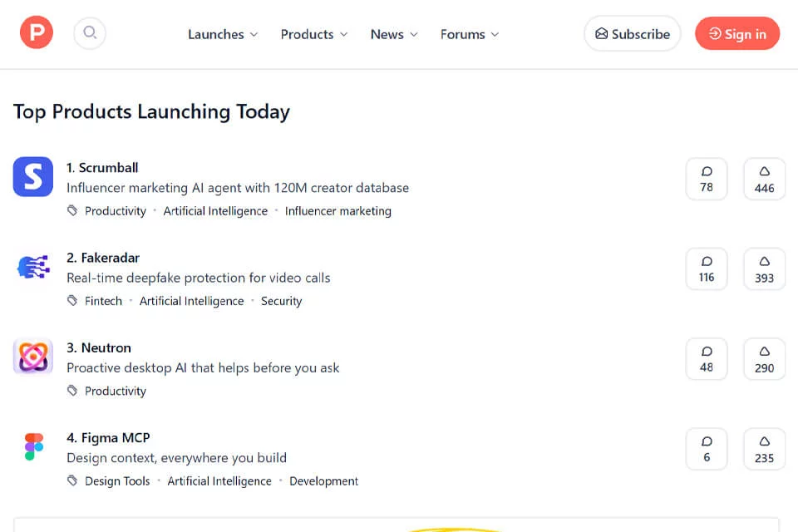Select Productivity tag under Neutron
The width and height of the screenshot is (798, 532).
[x=116, y=391]
